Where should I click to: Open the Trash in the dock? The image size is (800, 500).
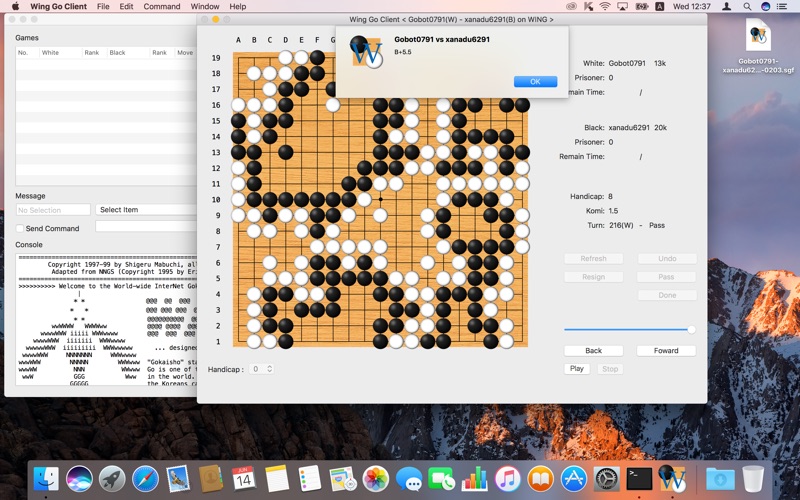753,479
